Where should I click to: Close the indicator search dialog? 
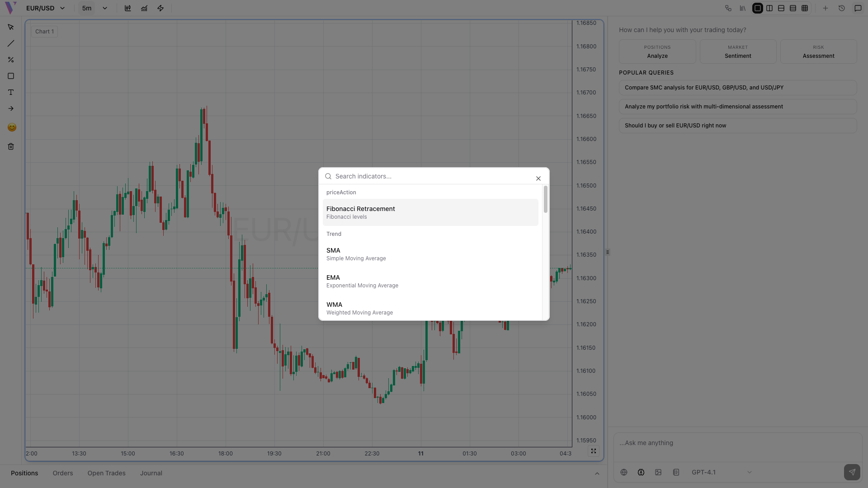538,178
